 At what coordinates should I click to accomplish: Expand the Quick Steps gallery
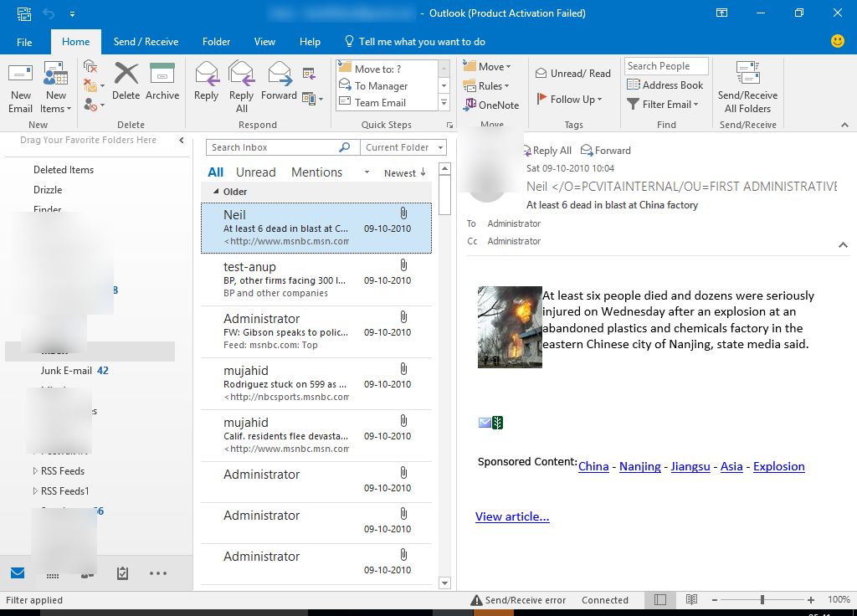444,103
